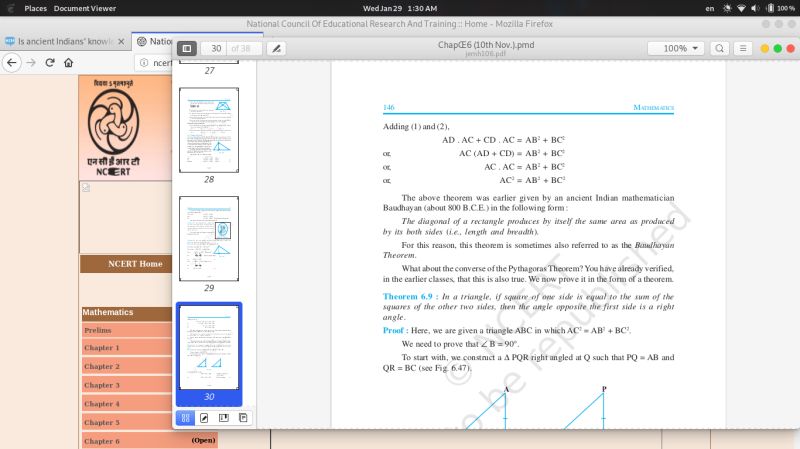Switch to the 'Natio' Firefox tab
This screenshot has width=800, height=449.
(x=153, y=41)
